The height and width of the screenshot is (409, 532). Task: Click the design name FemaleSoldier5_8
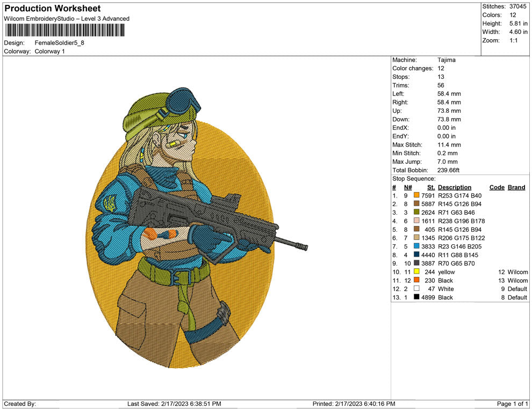59,43
